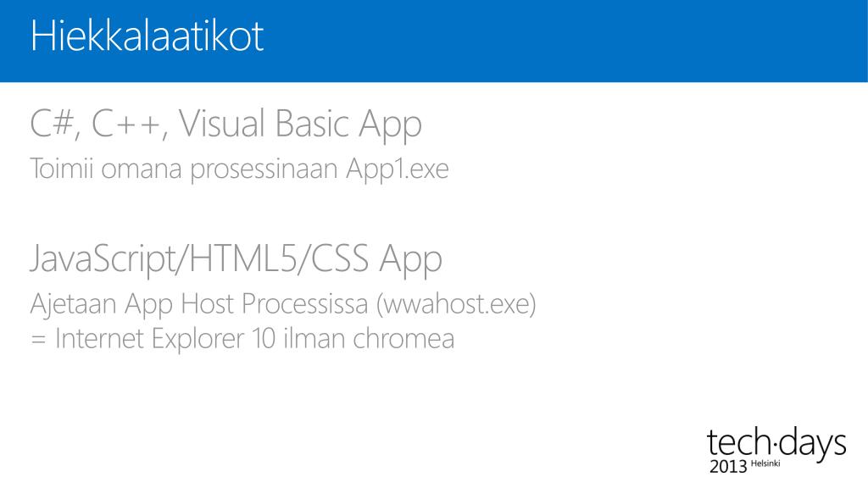Click "CSS App" in the second heading
868x488 pixels.
coord(376,259)
